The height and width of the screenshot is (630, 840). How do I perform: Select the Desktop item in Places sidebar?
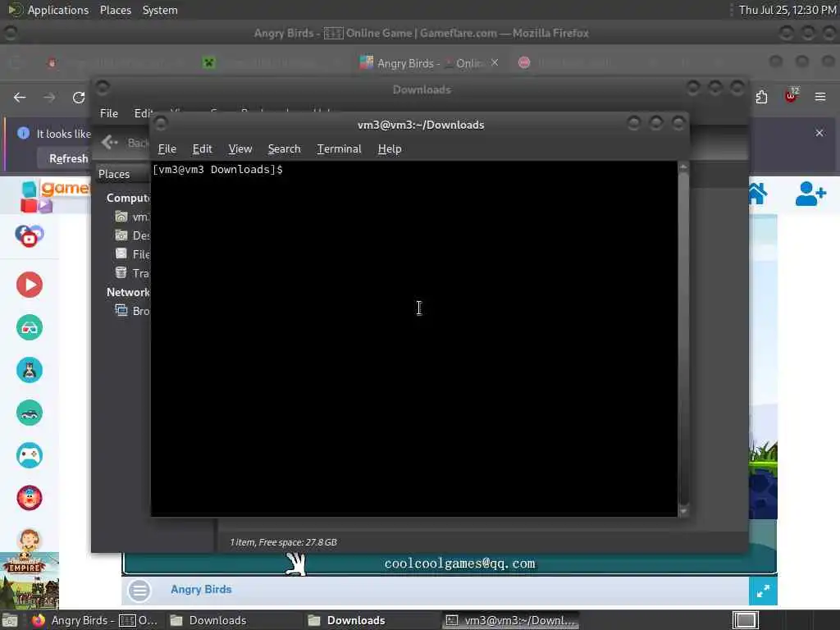[132, 235]
